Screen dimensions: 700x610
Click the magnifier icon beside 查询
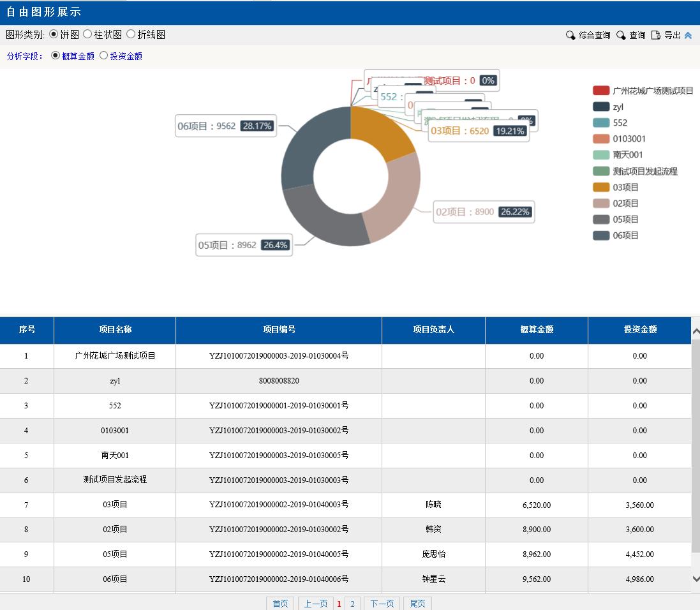pyautogui.click(x=621, y=36)
